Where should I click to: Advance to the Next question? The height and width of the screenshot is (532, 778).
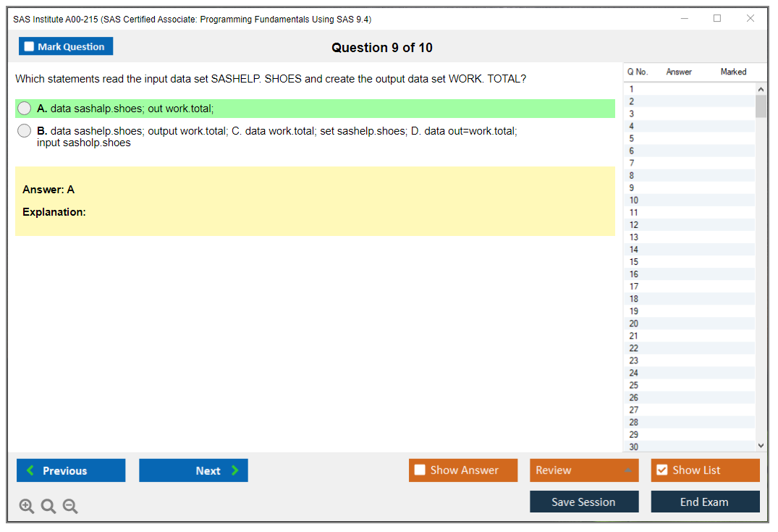pos(193,470)
